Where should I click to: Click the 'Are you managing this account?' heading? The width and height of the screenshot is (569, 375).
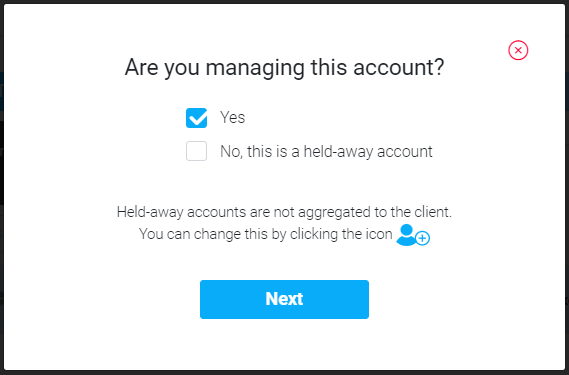pyautogui.click(x=284, y=68)
